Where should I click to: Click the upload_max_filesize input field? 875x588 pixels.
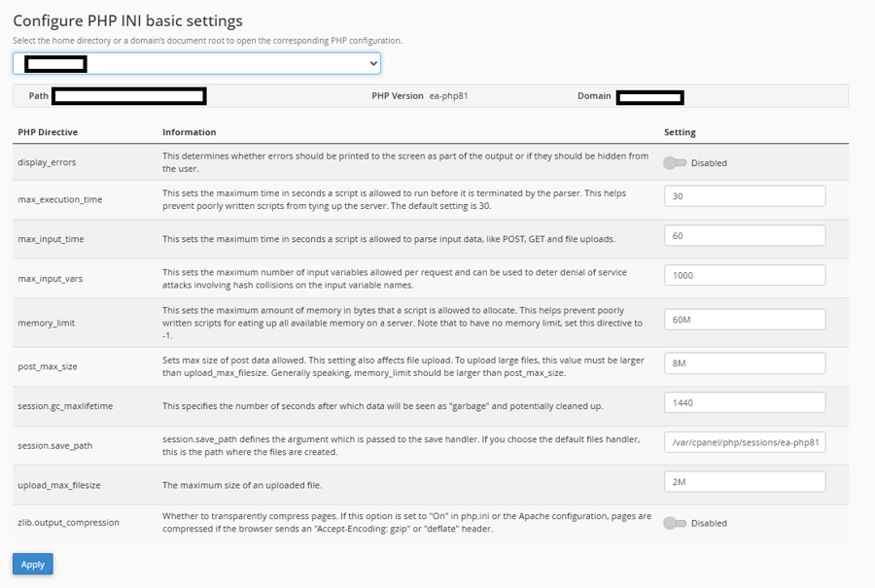coord(745,482)
